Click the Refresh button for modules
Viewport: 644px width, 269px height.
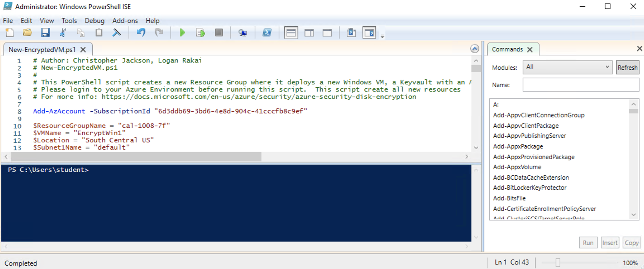(x=628, y=68)
